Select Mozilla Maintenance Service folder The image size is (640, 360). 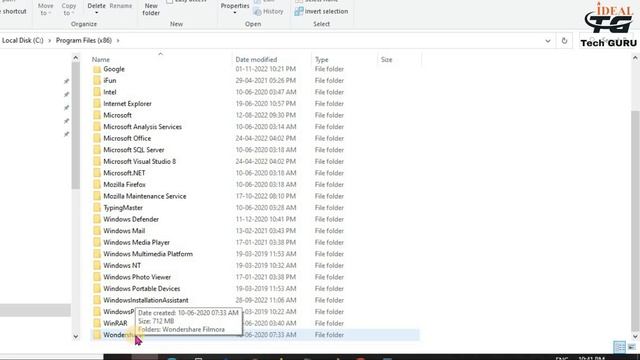(x=144, y=196)
